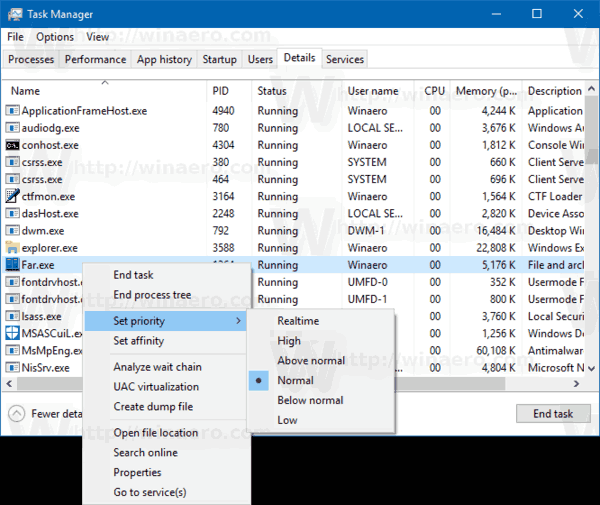Switch to the Services tab
600x505 pixels.
tap(345, 59)
